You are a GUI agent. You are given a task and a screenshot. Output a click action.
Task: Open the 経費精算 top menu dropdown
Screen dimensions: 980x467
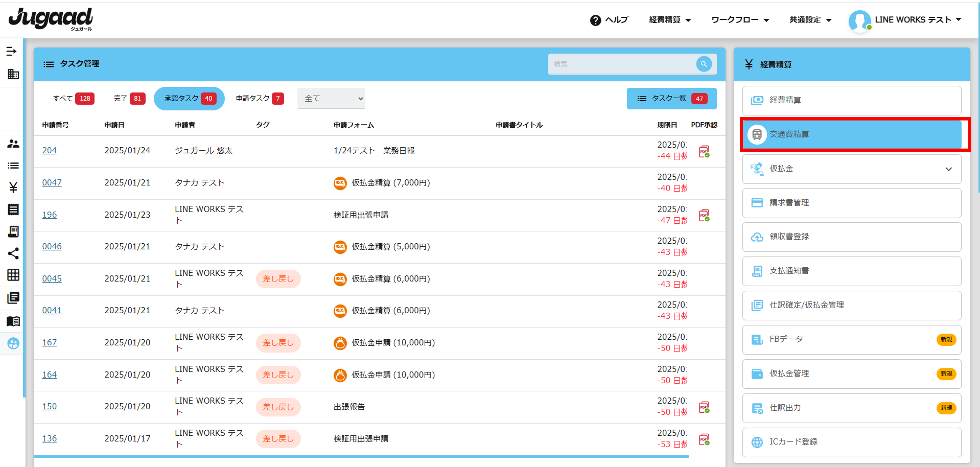(x=670, y=20)
